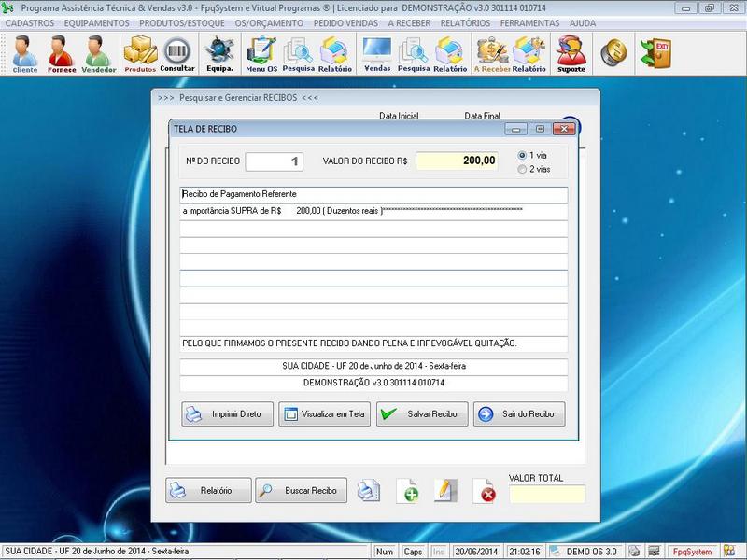Click the add new receipt icon

[x=407, y=491]
